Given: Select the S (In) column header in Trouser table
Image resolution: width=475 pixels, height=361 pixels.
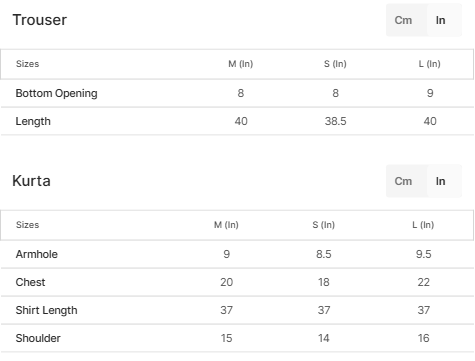Looking at the screenshot, I should (335, 64).
